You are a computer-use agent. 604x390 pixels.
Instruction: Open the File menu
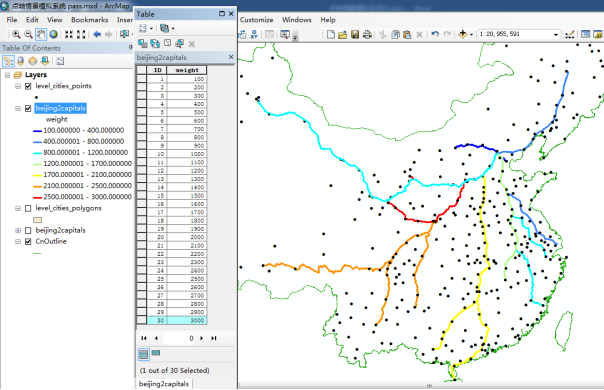12,20
